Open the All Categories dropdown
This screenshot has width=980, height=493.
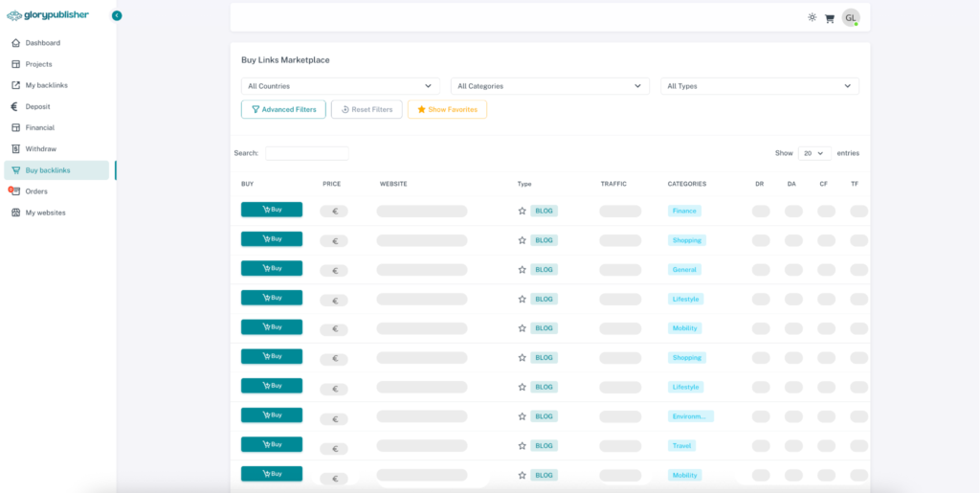click(550, 86)
